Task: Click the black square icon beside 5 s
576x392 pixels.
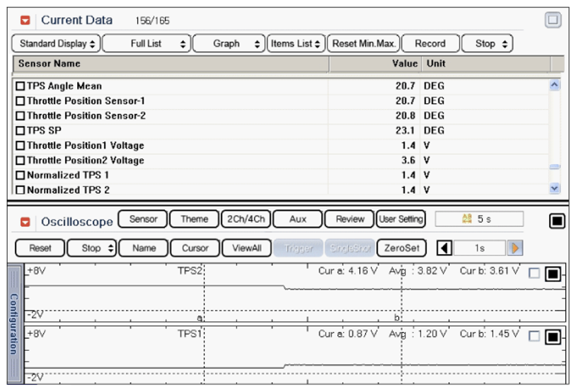Action: (x=557, y=221)
